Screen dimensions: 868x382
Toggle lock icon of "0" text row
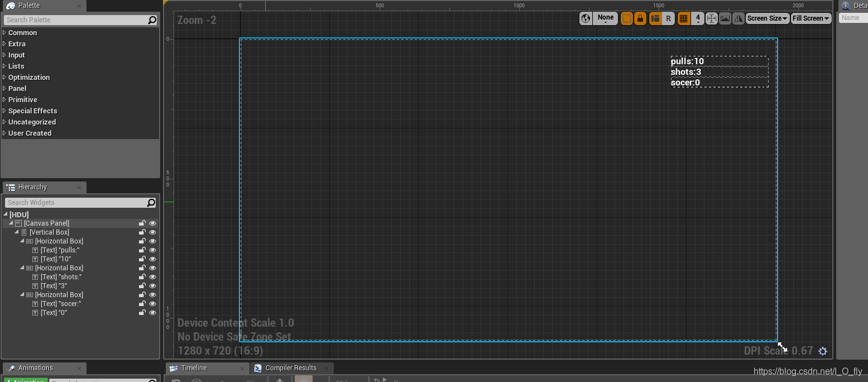[142, 313]
